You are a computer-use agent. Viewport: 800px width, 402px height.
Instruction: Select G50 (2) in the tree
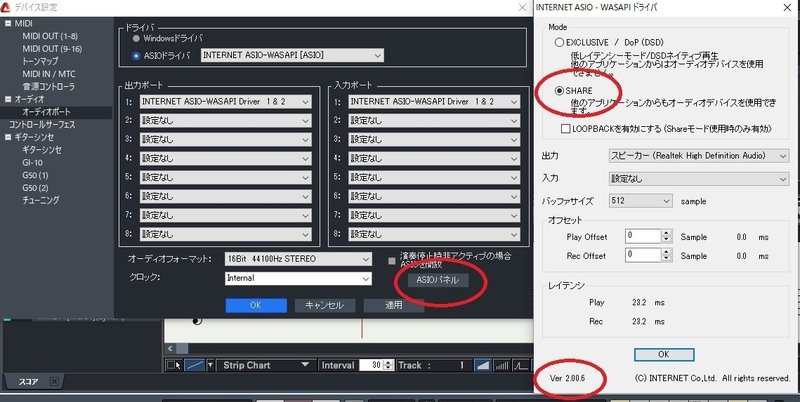point(35,188)
